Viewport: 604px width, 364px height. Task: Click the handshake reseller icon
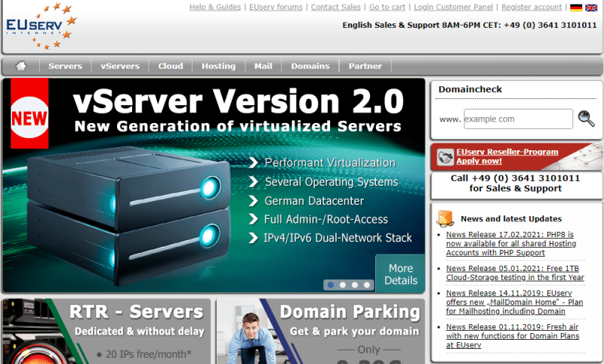pyautogui.click(x=445, y=157)
